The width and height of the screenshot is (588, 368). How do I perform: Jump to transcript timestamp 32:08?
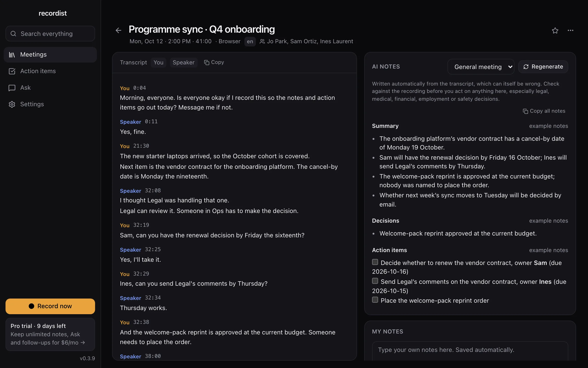[x=153, y=191]
